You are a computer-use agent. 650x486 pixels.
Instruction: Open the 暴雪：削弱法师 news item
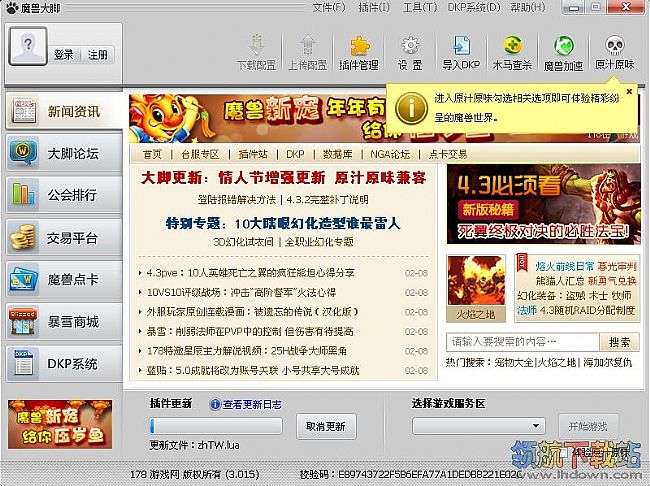pyautogui.click(x=250, y=331)
